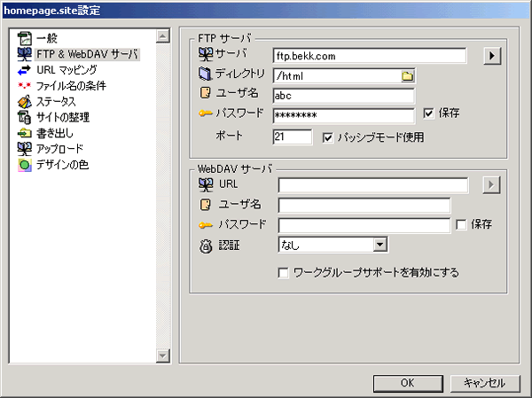Click the 認証 lock icon
Viewport: 532px width, 398px height.
pos(206,246)
